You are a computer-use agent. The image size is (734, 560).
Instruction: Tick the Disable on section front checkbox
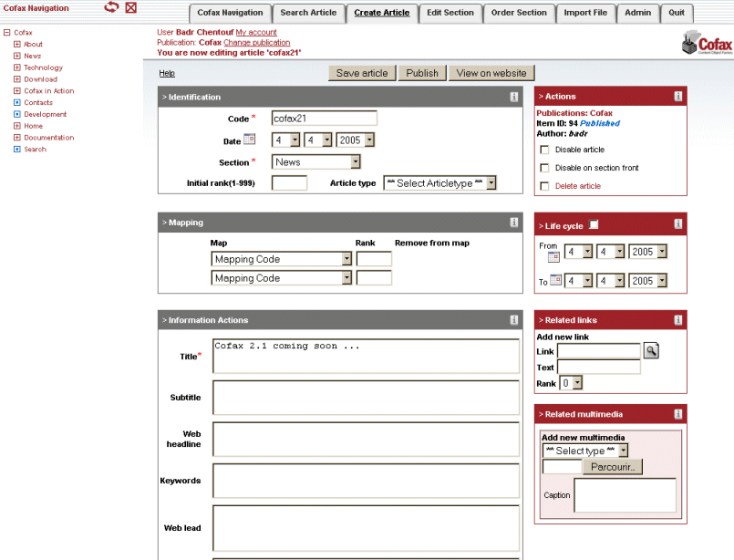click(x=544, y=168)
